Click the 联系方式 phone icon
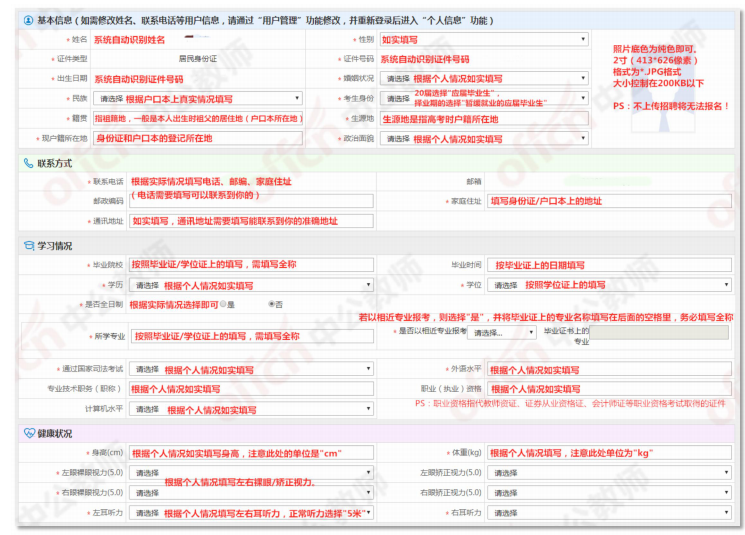Image resolution: width=745 pixels, height=535 pixels. (29, 163)
